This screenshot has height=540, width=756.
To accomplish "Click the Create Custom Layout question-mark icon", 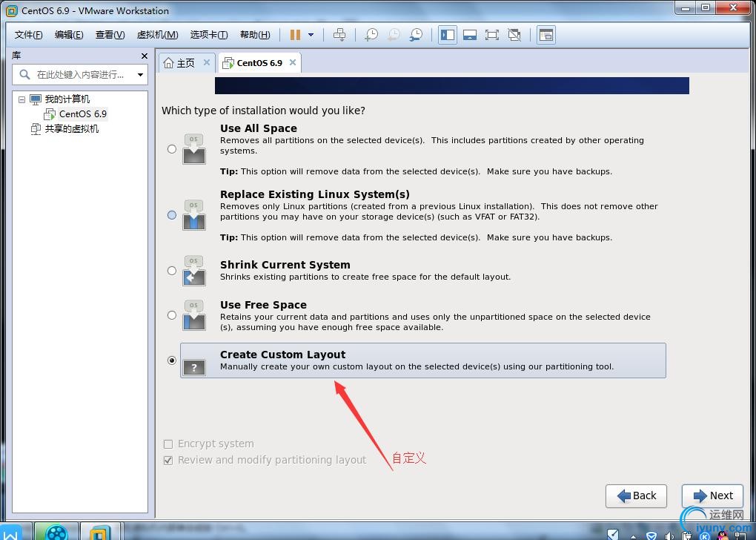I will (194, 368).
